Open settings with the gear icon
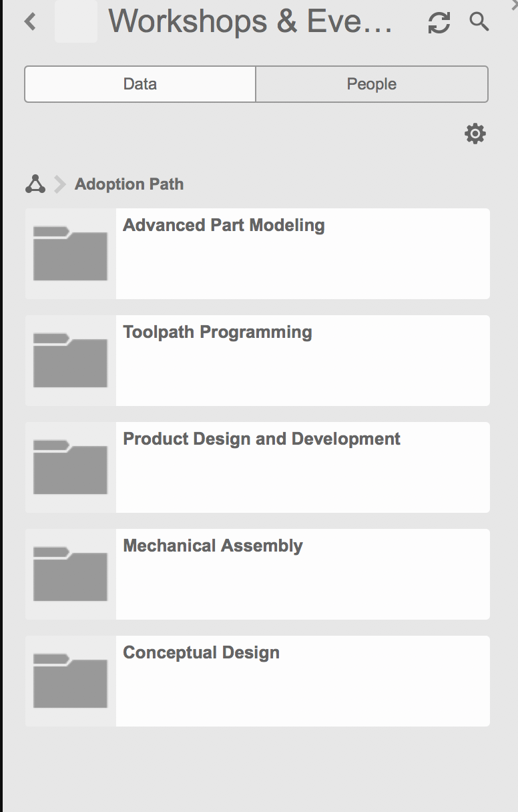Image resolution: width=518 pixels, height=812 pixels. tap(475, 133)
